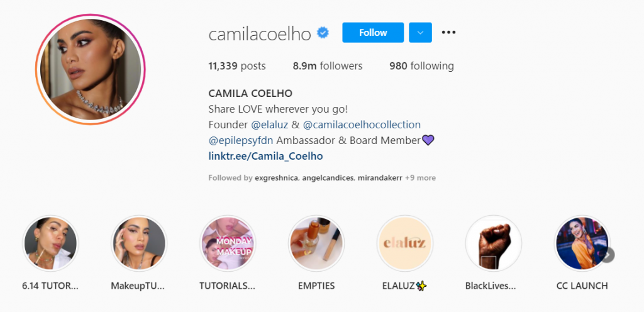
Task: View the 8.9m followers list
Action: pyautogui.click(x=327, y=66)
